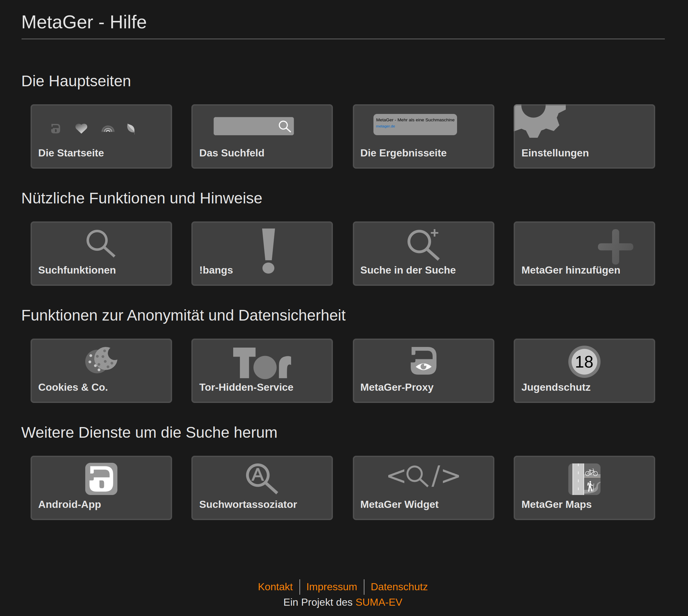Click the heart icon in Die Startseite card
Viewport: 688px width, 616px height.
[x=81, y=129]
